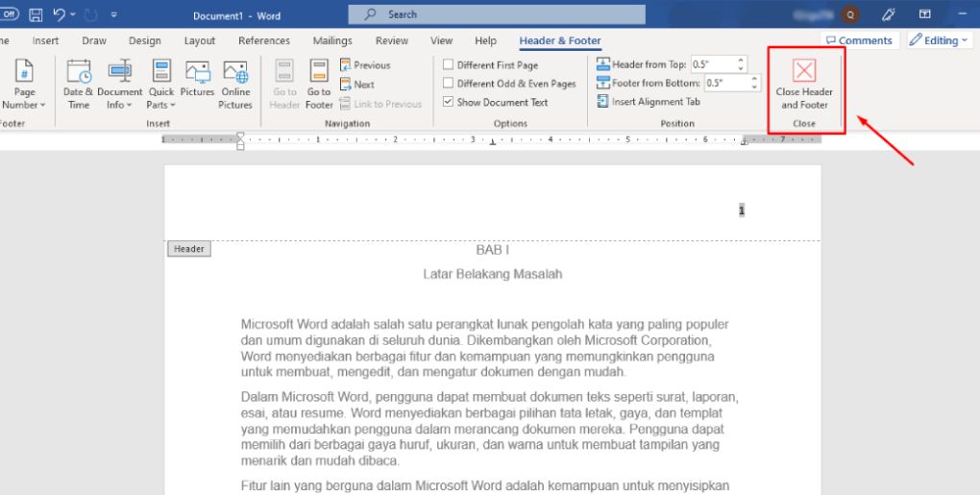This screenshot has height=495, width=980.
Task: Click the page number 1 in header
Action: point(742,210)
